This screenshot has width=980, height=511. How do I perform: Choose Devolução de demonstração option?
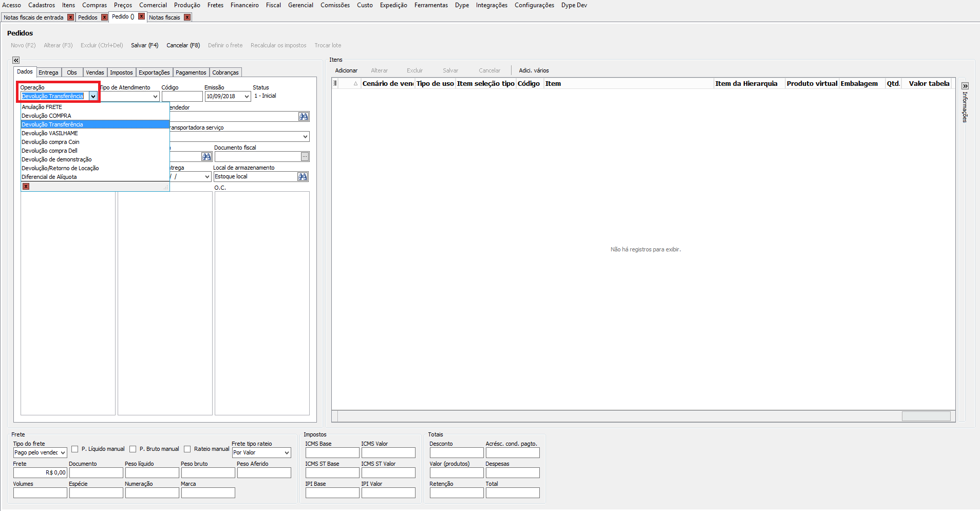coord(95,159)
